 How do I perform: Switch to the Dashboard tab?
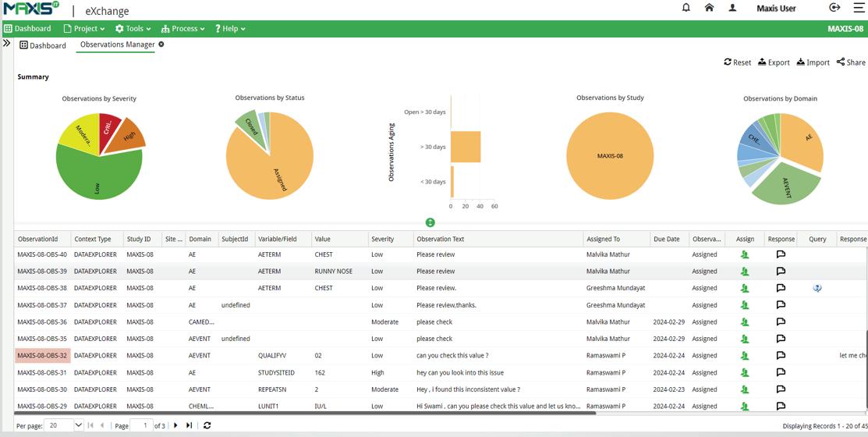coord(43,45)
